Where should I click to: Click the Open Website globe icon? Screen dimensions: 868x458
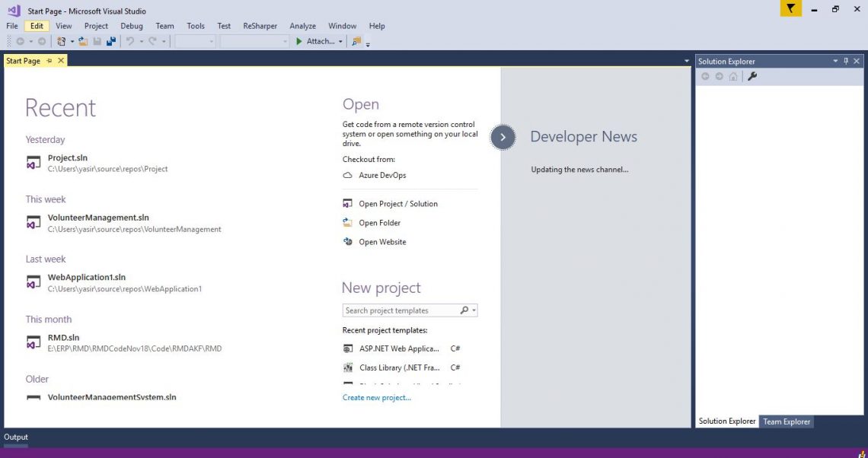point(348,242)
